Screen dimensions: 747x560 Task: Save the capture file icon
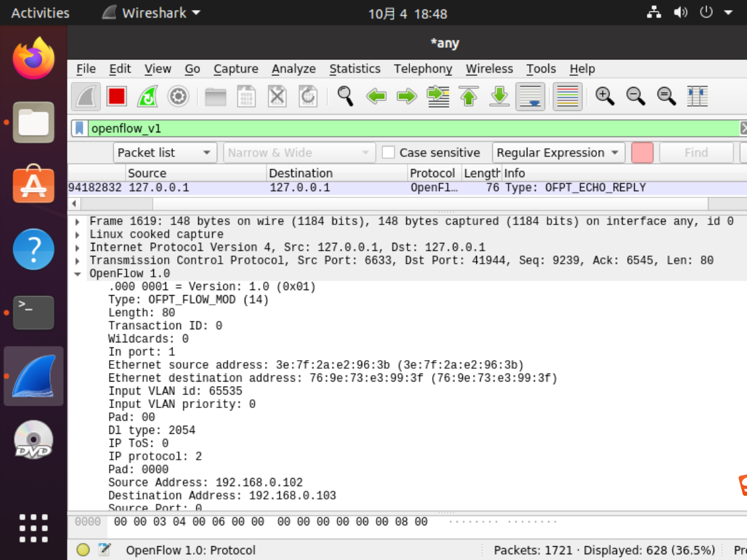246,96
